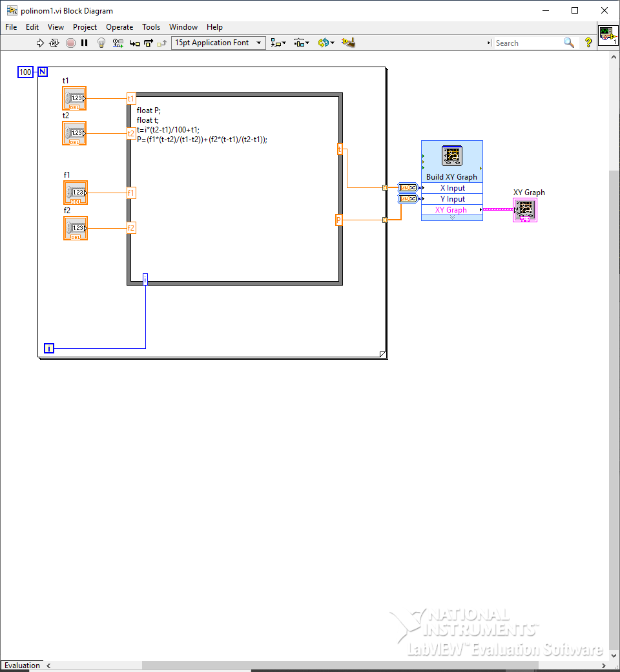Open the File menu
Viewport: 620px width, 672px height.
point(11,27)
